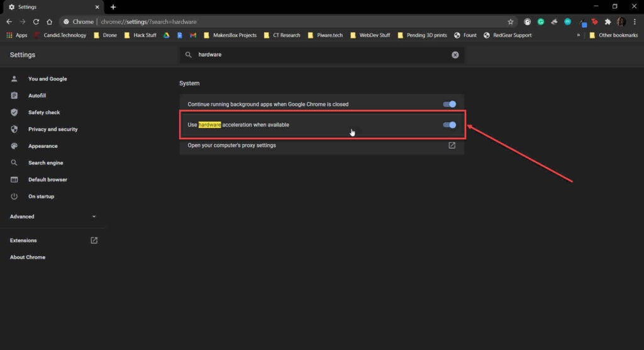Image resolution: width=644 pixels, height=350 pixels.
Task: Toggle hardware acceleration switch
Action: point(449,125)
